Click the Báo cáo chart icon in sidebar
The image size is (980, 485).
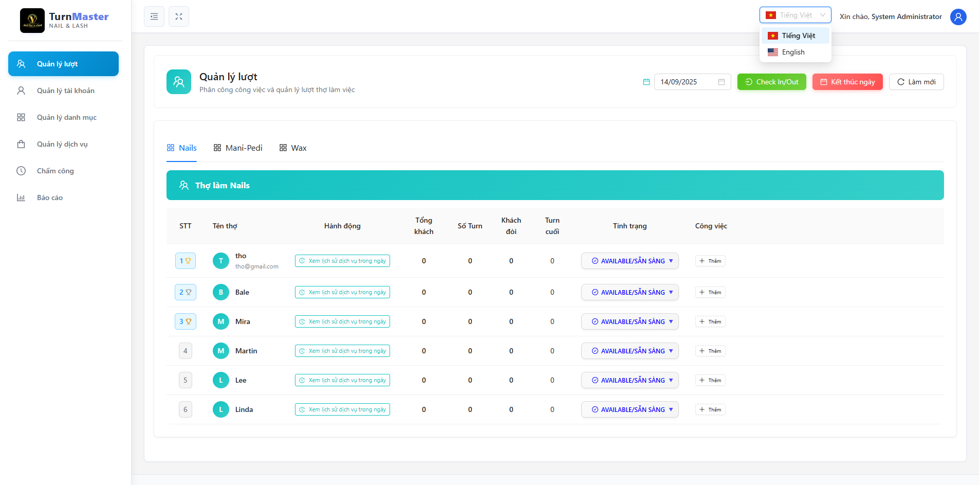pyautogui.click(x=21, y=197)
